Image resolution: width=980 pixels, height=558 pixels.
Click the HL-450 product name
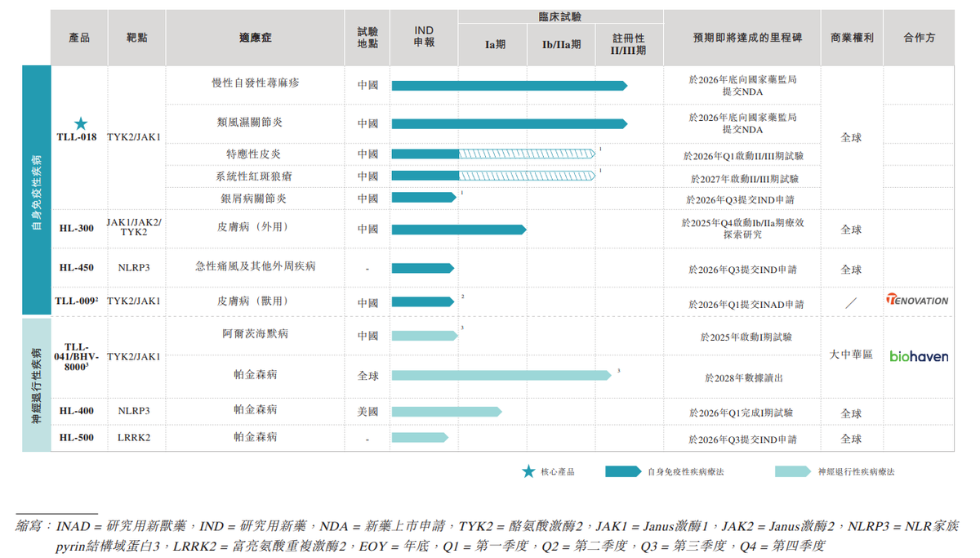[x=77, y=267]
